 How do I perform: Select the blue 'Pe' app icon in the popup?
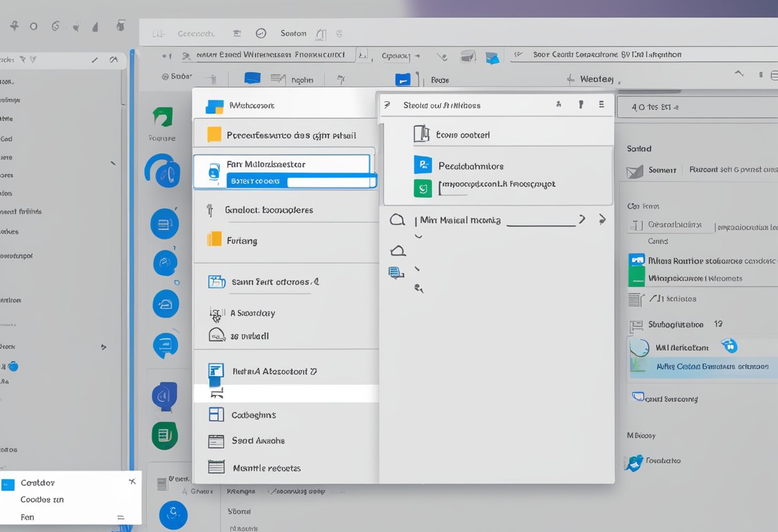click(423, 166)
